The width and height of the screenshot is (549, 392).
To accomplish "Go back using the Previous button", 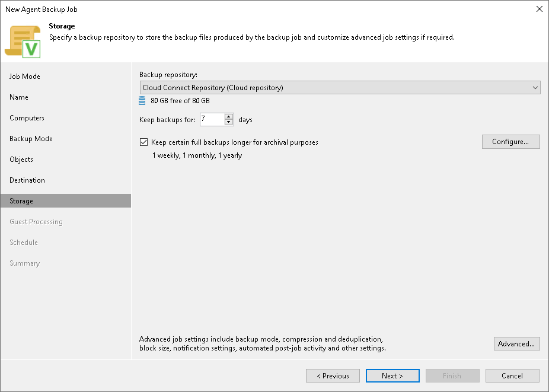I will (x=333, y=375).
